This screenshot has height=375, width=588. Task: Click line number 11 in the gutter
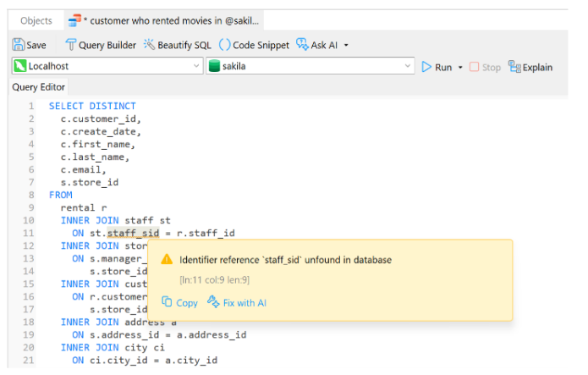pyautogui.click(x=29, y=233)
